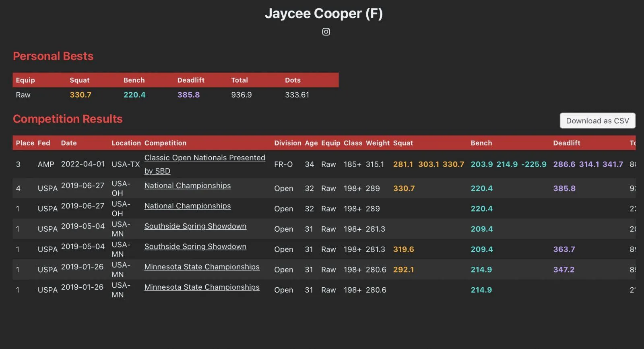Click the Competition Results section heading
Image resolution: width=644 pixels, height=349 pixels.
[68, 119]
